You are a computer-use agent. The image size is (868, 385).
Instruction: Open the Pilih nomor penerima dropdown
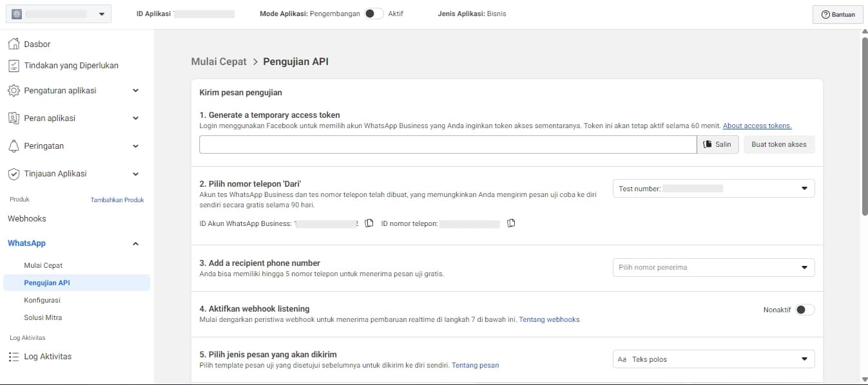coord(713,267)
